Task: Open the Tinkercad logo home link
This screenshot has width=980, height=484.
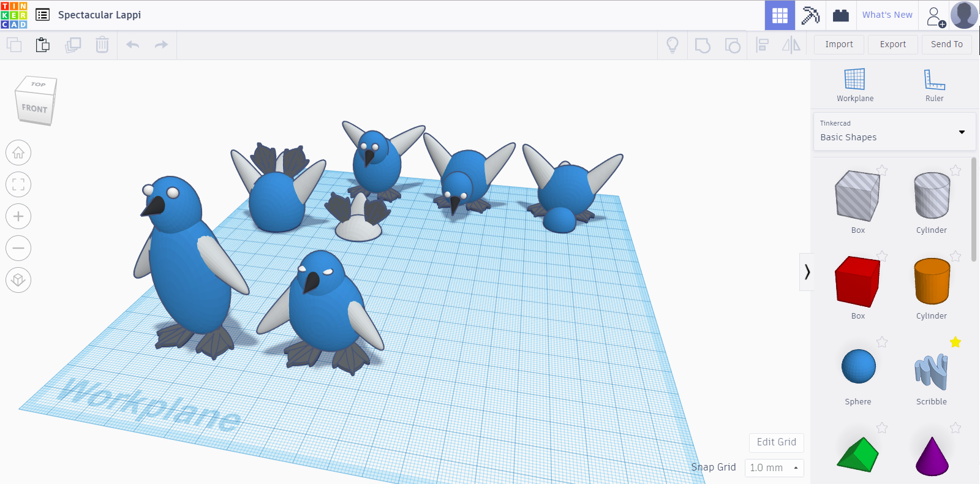Action: (14, 15)
